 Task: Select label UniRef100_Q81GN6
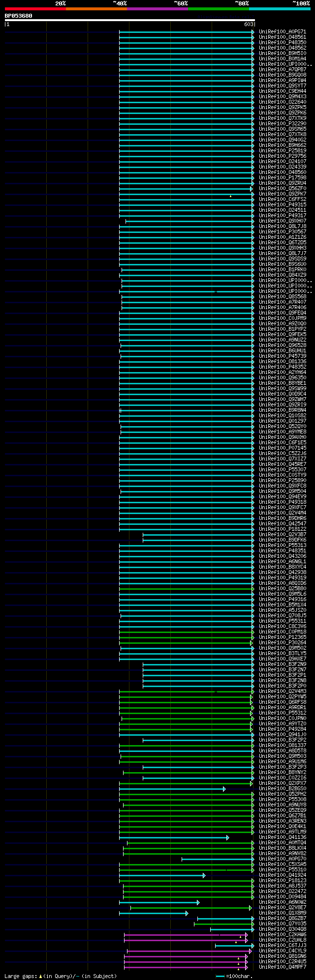click(x=283, y=956)
